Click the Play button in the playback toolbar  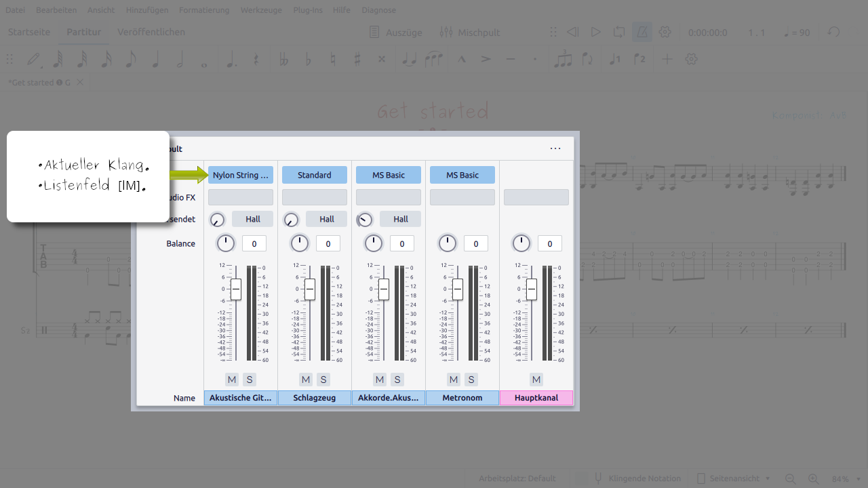[x=595, y=32]
